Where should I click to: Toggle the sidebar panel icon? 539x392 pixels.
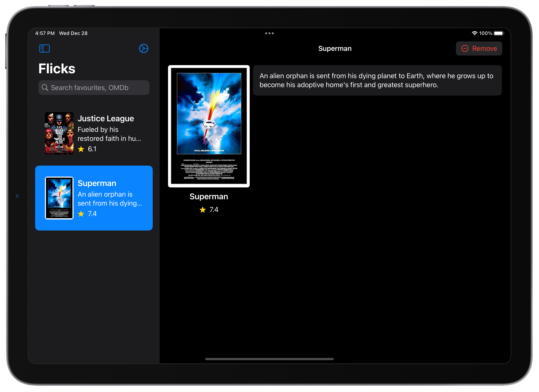tap(45, 49)
